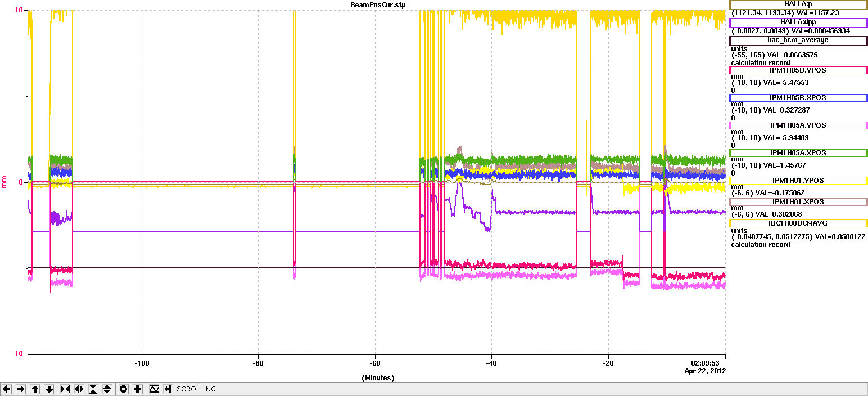This screenshot has height=396, width=868.
Task: Click the (Minutes) axis label
Action: (x=378, y=378)
